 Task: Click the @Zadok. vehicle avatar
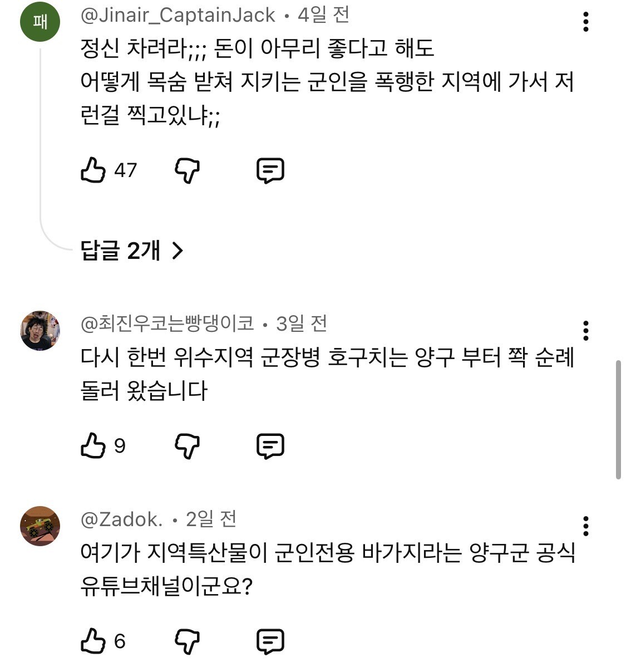40,526
